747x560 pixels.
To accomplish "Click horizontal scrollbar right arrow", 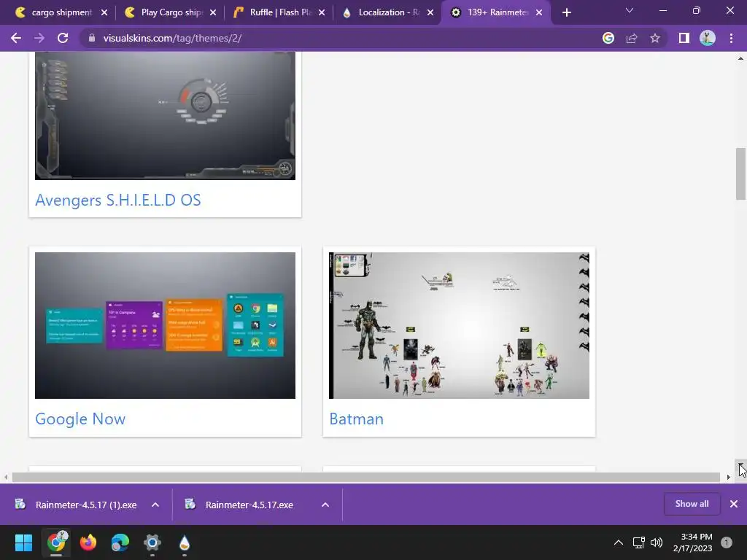I will point(728,477).
